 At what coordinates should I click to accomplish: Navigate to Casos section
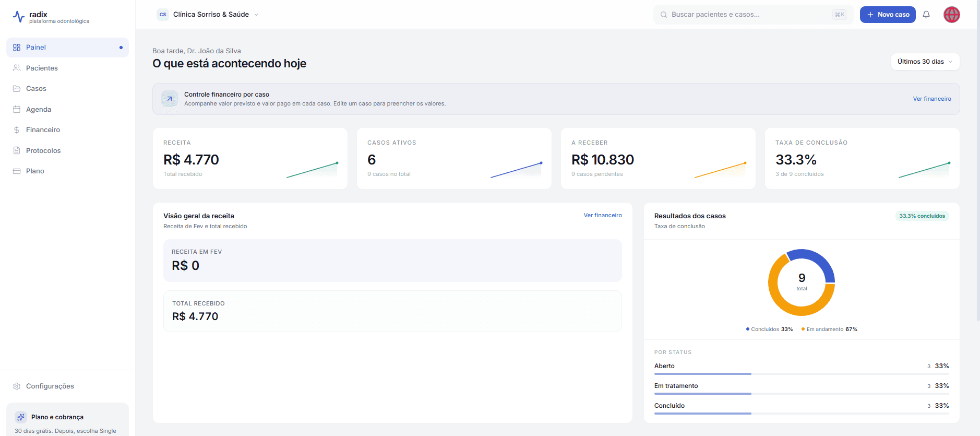[x=36, y=89]
